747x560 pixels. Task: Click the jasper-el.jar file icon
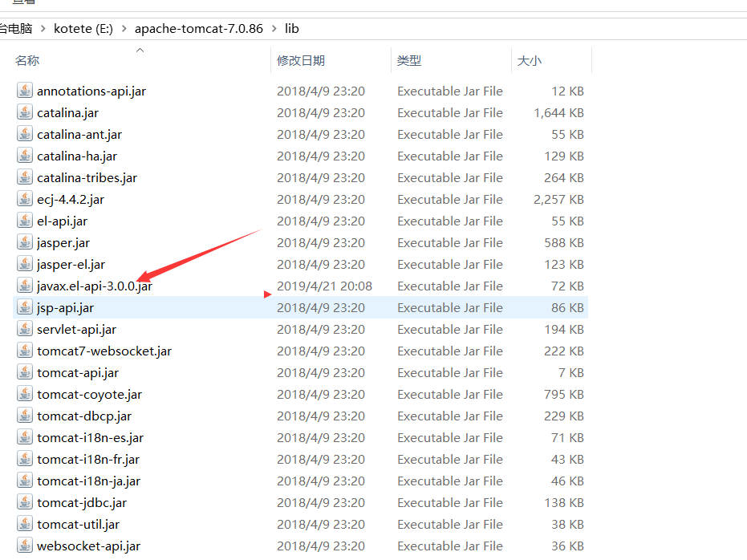click(x=25, y=263)
